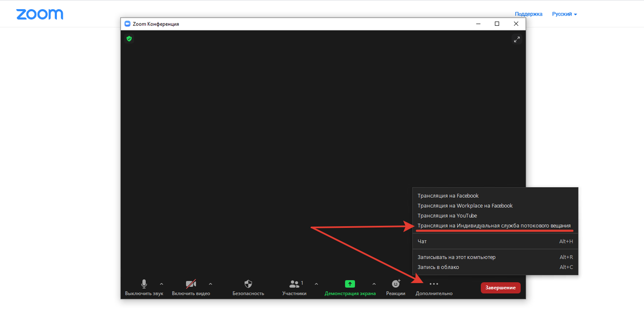Screen dimensions: 644x320
Task: Expand audio options arrow next to microphone
Action: coord(162,284)
